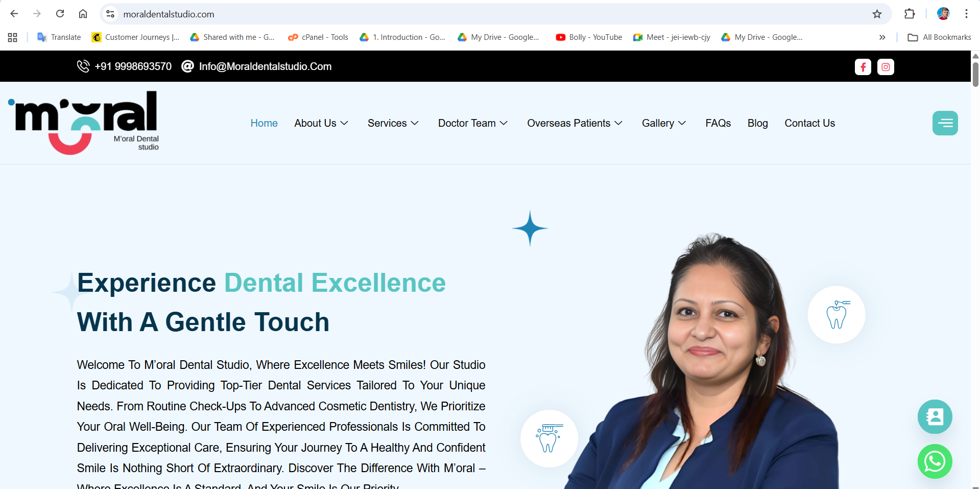
Task: Click the Info@Moraldentalstudio.Com email link
Action: [x=265, y=66]
